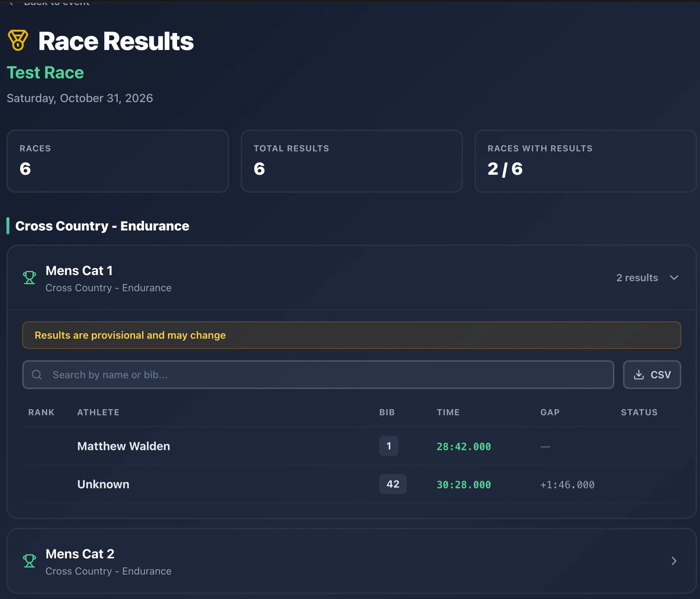The image size is (700, 599).
Task: Click the date Saturday, October 31, 2026
Action: tap(80, 98)
